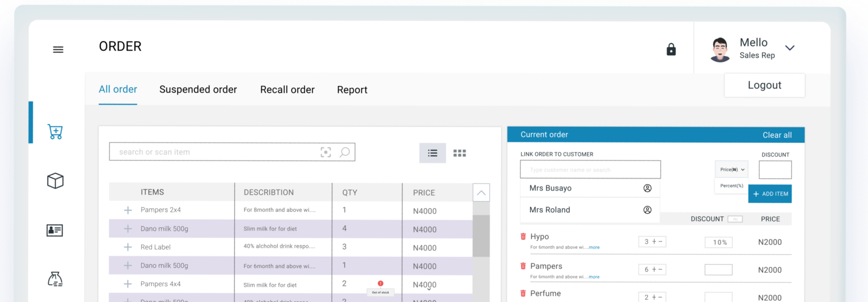
Task: Select the customer contacts sidebar icon
Action: 55,230
